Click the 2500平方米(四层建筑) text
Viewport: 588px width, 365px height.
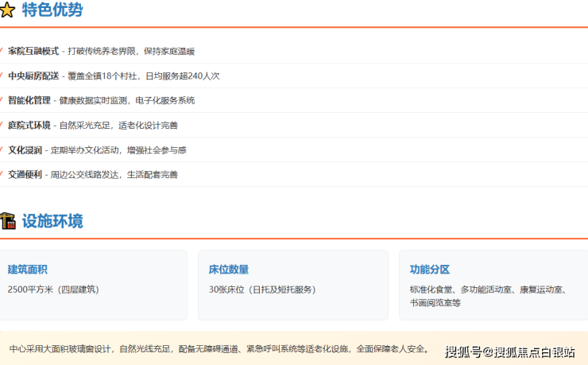(53, 289)
